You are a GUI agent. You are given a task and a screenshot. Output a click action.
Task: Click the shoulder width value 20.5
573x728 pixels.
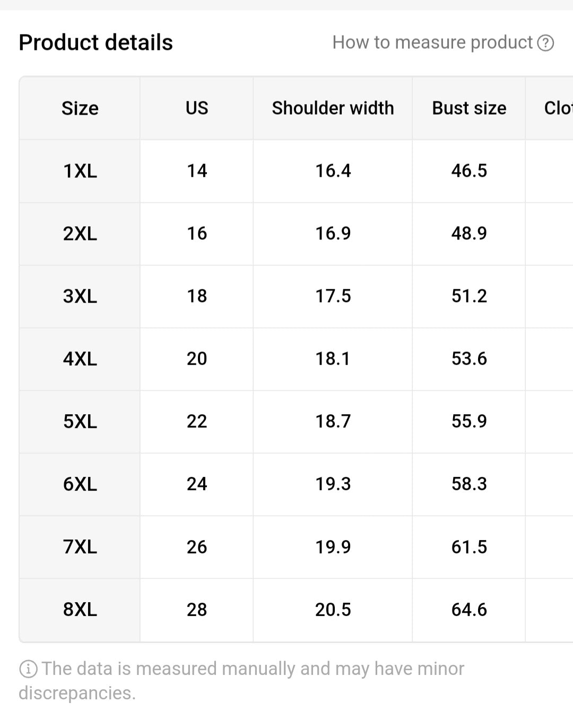click(x=333, y=610)
